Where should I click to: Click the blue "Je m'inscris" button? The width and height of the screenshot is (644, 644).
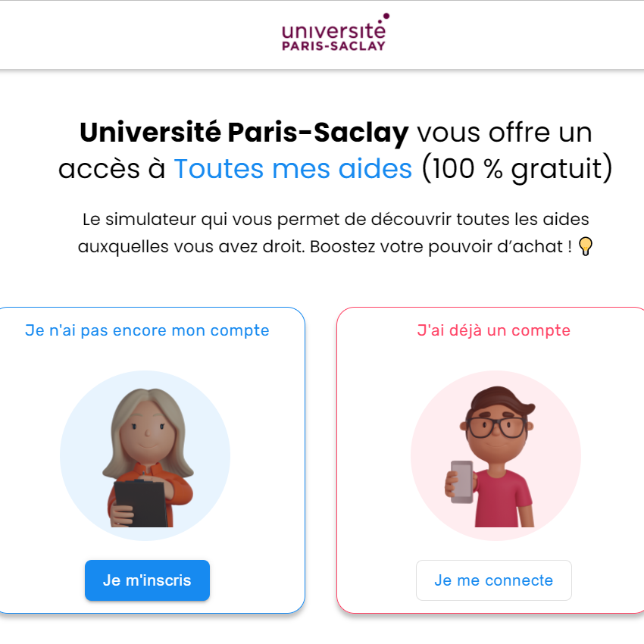[147, 580]
